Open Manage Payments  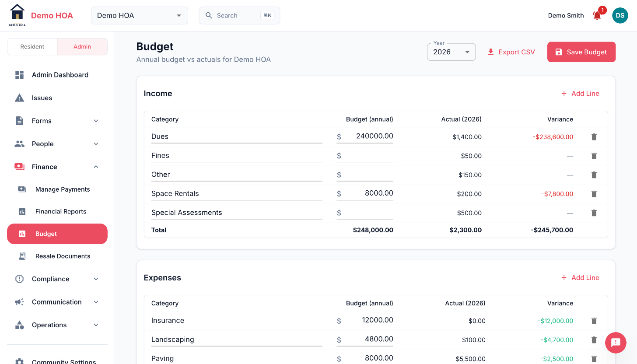(57, 189)
